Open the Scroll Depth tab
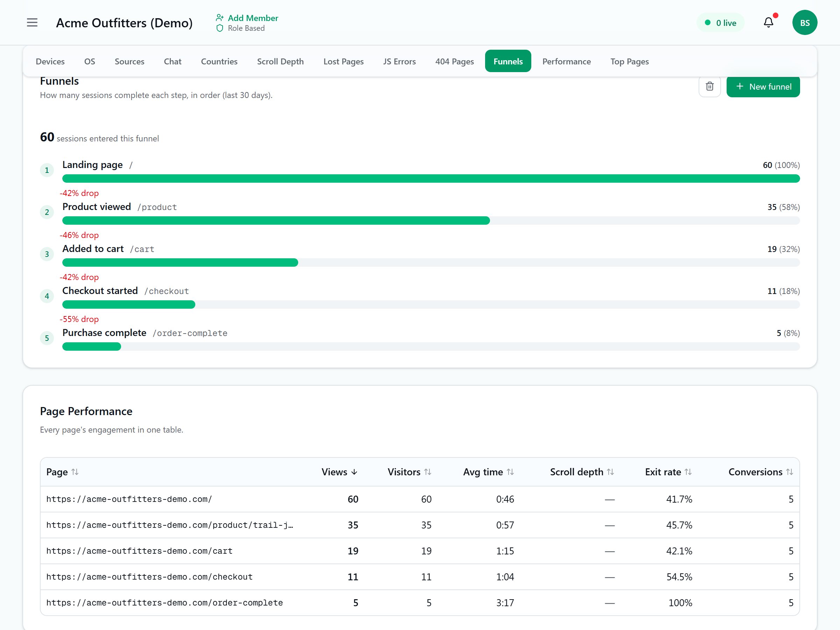The height and width of the screenshot is (630, 840). click(x=280, y=62)
